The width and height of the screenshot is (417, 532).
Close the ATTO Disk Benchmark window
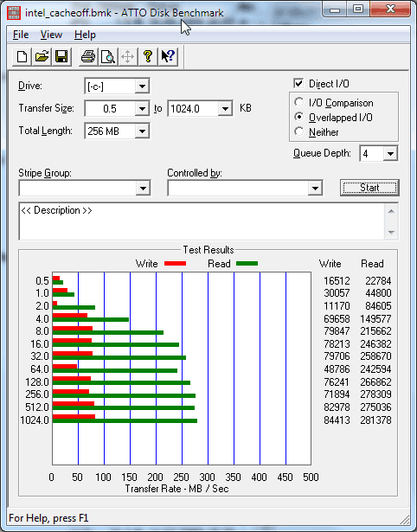390,10
